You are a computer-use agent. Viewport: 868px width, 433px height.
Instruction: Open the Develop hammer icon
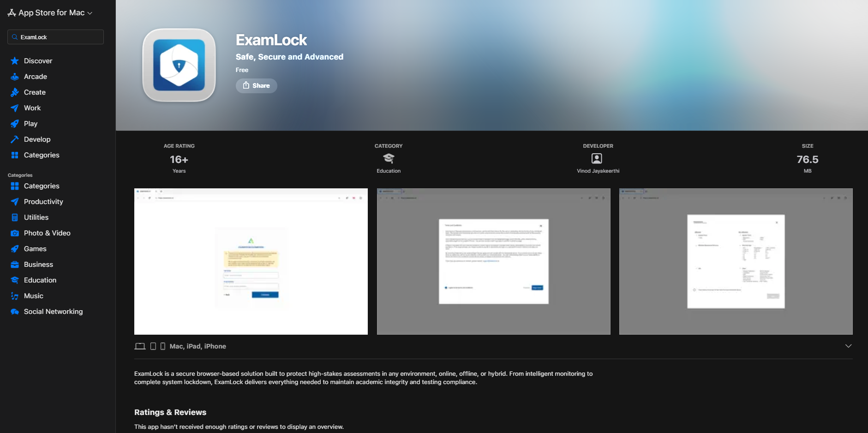pos(15,139)
